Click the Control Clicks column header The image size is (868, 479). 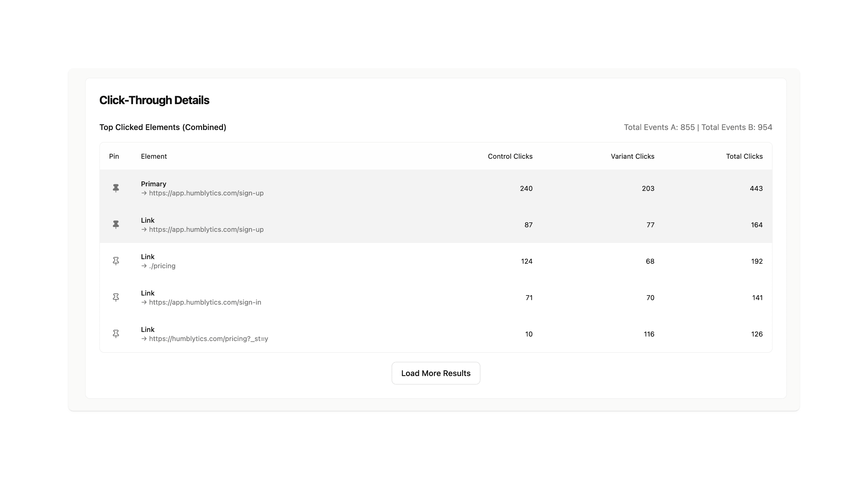coord(510,156)
